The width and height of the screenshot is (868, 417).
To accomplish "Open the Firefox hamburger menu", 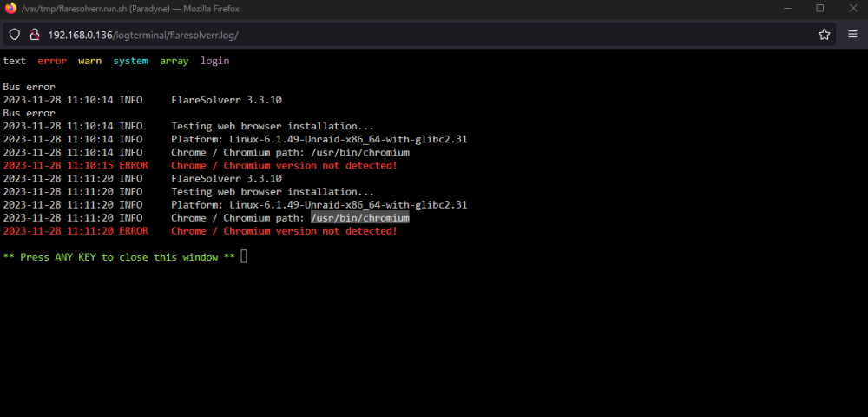I will click(x=852, y=35).
